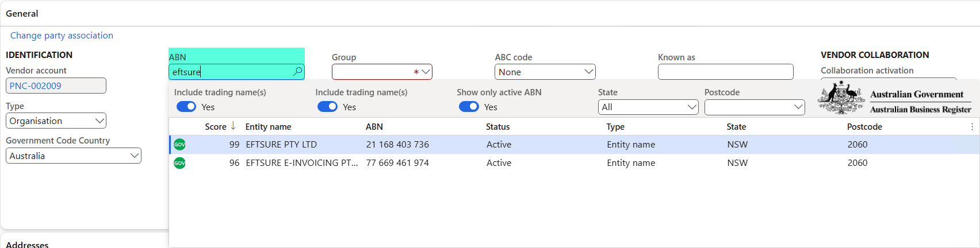Click ABN value 21 168 403 736
This screenshot has height=248, width=980.
(397, 145)
